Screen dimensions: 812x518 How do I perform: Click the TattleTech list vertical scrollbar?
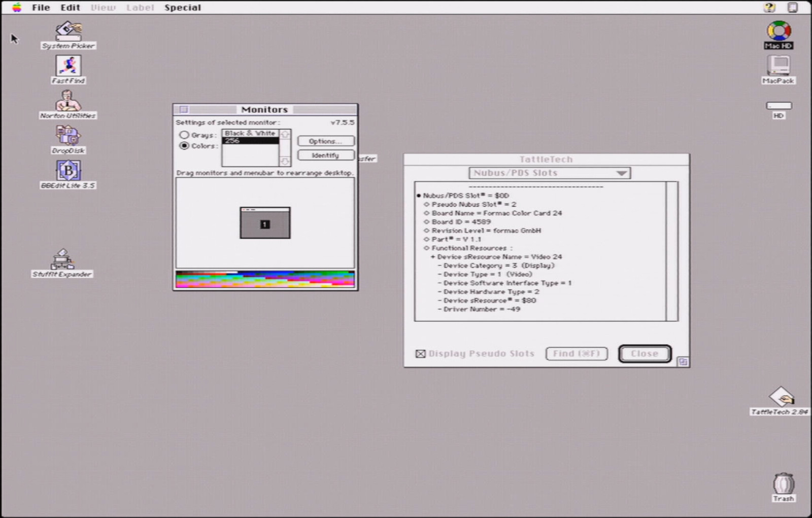[672, 251]
